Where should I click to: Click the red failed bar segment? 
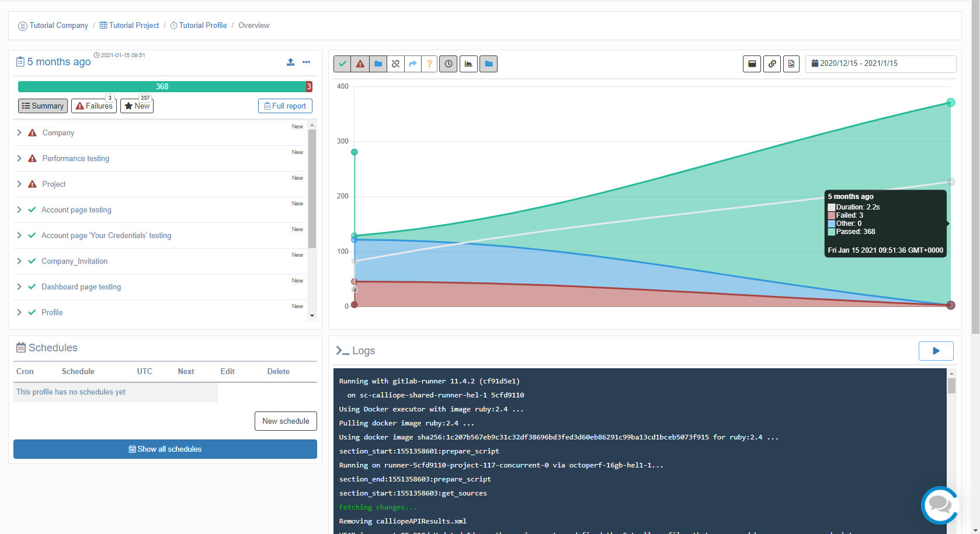(309, 86)
